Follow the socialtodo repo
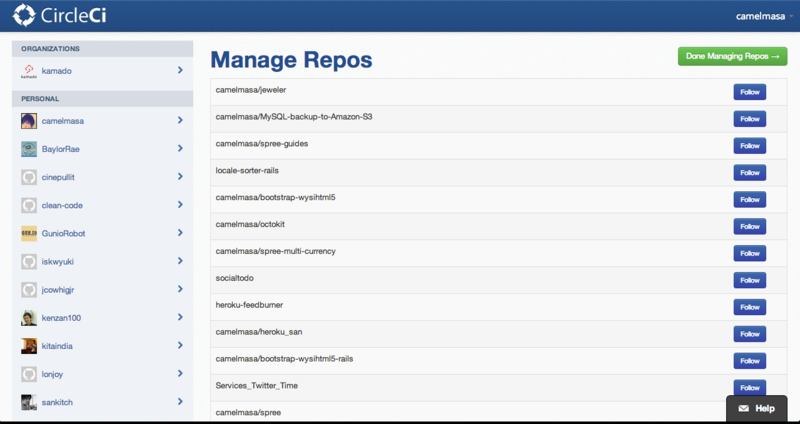This screenshot has height=424, width=800. 749,280
